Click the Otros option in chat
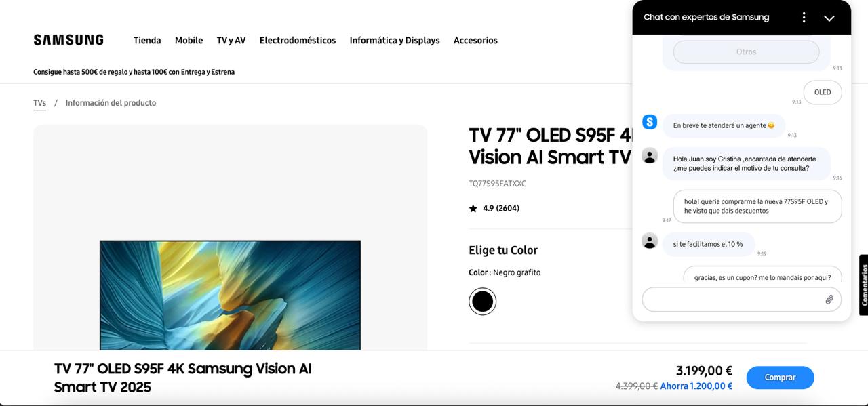 click(746, 52)
